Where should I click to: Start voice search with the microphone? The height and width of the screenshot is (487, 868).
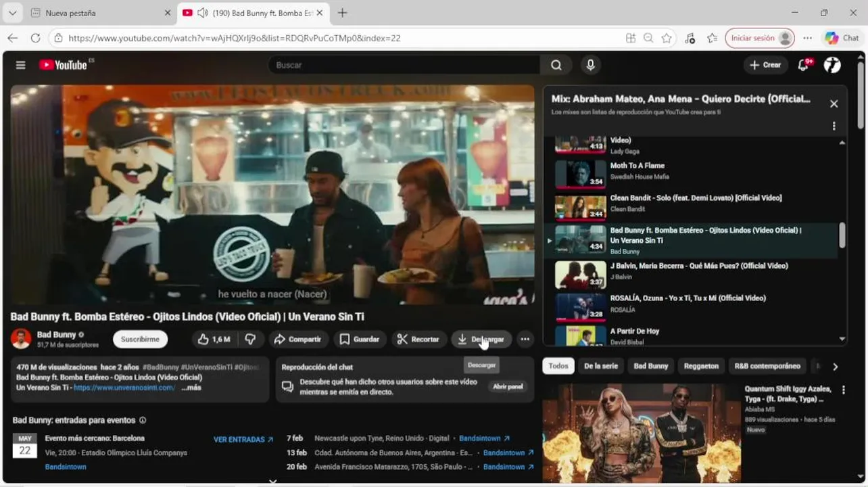click(590, 65)
